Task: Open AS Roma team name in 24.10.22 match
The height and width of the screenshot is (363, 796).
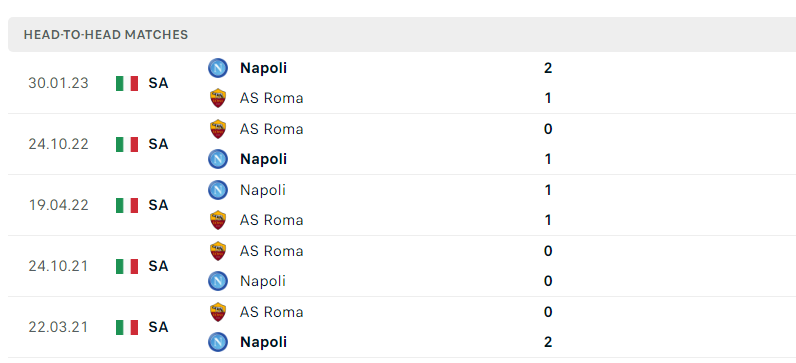Action: pyautogui.click(x=272, y=129)
